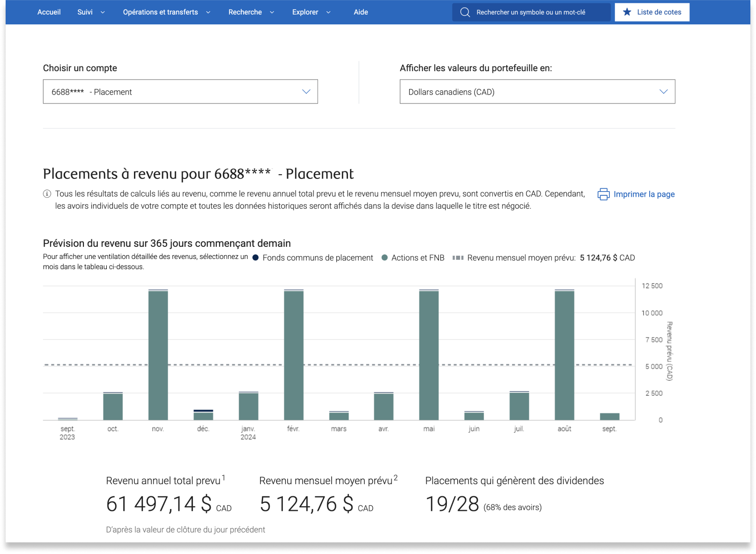Image resolution: width=756 pixels, height=554 pixels.
Task: Click the Actions et FNB legend dot
Action: 385,258
